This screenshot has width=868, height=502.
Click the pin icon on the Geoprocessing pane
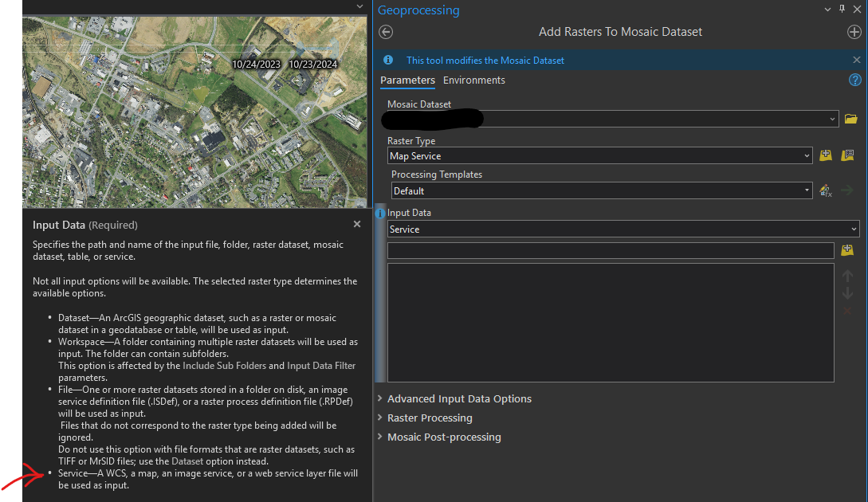tap(842, 9)
